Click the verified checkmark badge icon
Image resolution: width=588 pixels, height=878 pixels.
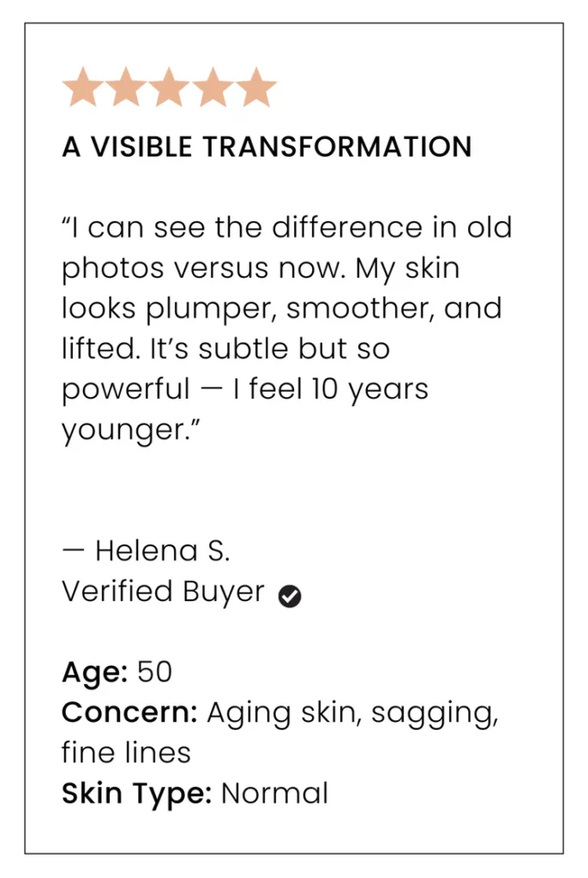pyautogui.click(x=290, y=596)
